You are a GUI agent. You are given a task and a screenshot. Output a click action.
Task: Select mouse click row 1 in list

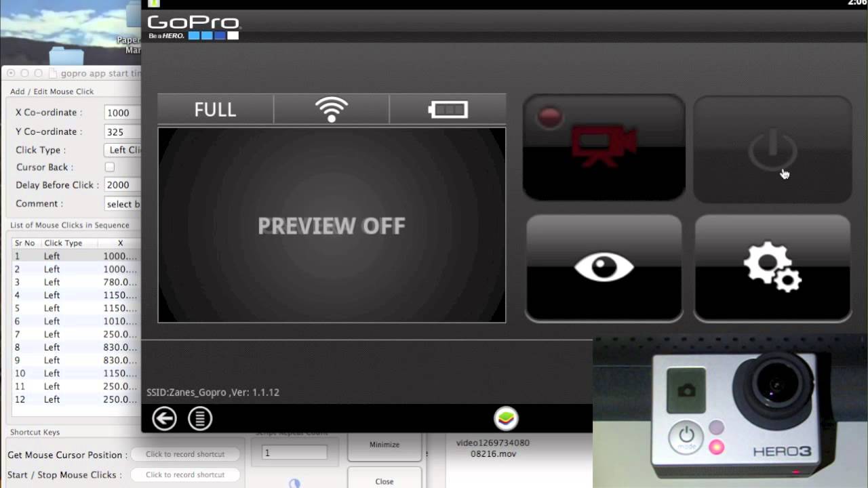(76, 256)
